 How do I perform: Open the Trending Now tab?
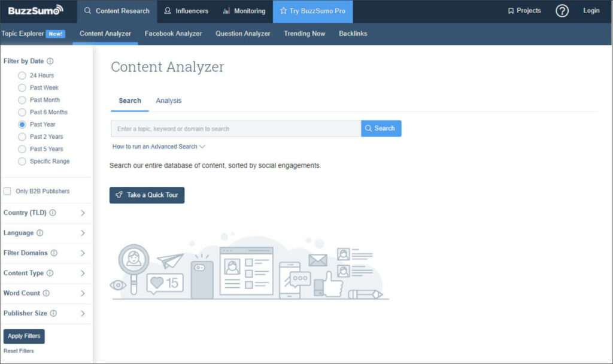click(x=305, y=34)
